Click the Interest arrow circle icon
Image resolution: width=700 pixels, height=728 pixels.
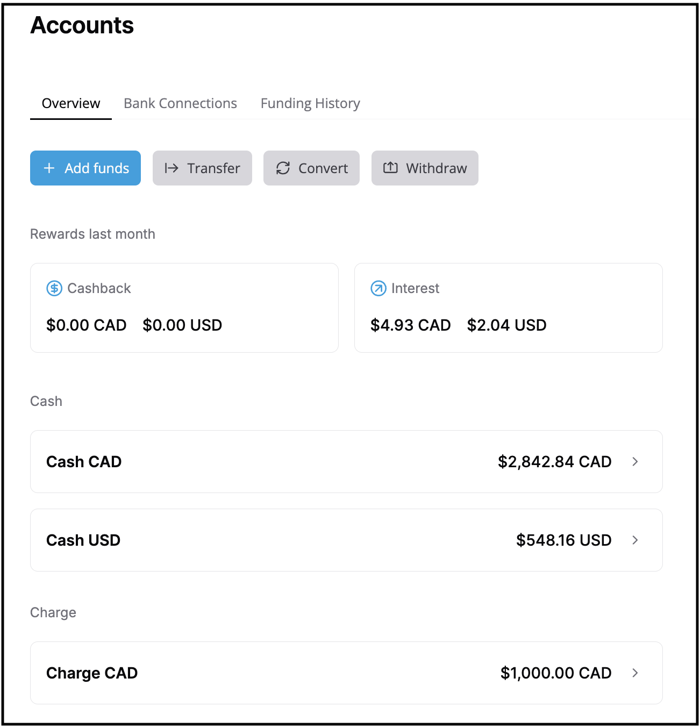378,289
